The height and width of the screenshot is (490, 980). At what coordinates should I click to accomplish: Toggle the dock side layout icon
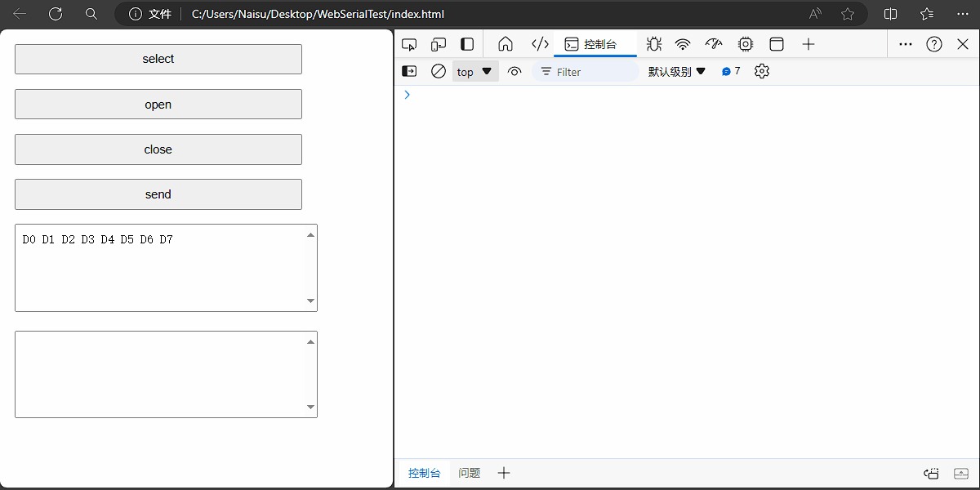[466, 43]
